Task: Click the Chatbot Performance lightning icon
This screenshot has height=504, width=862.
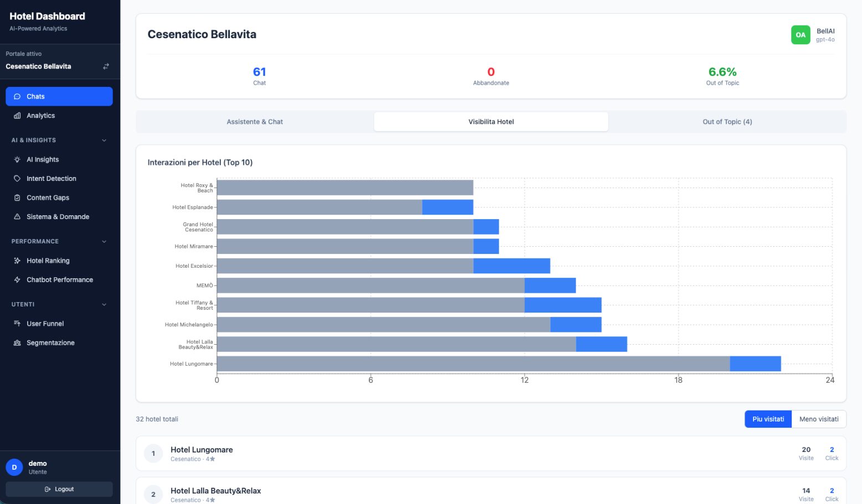Action: 17,280
